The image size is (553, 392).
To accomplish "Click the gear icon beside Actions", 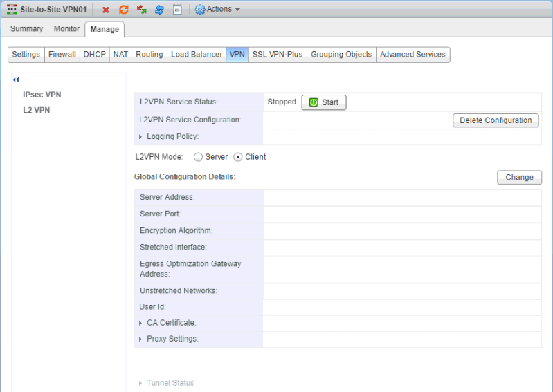I will (200, 10).
